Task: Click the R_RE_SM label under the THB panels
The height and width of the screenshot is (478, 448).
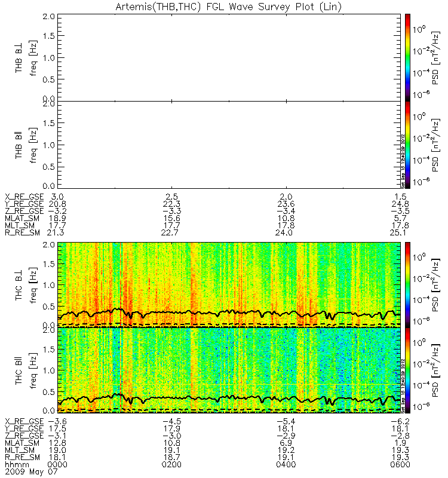Action: pos(22,232)
